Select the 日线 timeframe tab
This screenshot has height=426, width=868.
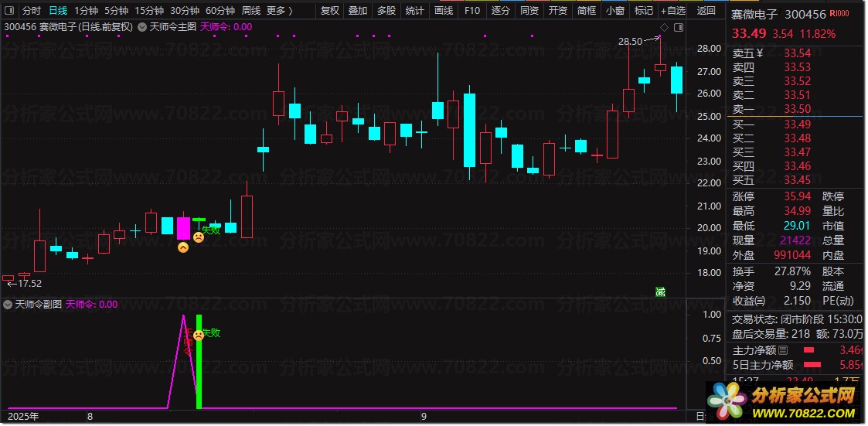[57, 11]
